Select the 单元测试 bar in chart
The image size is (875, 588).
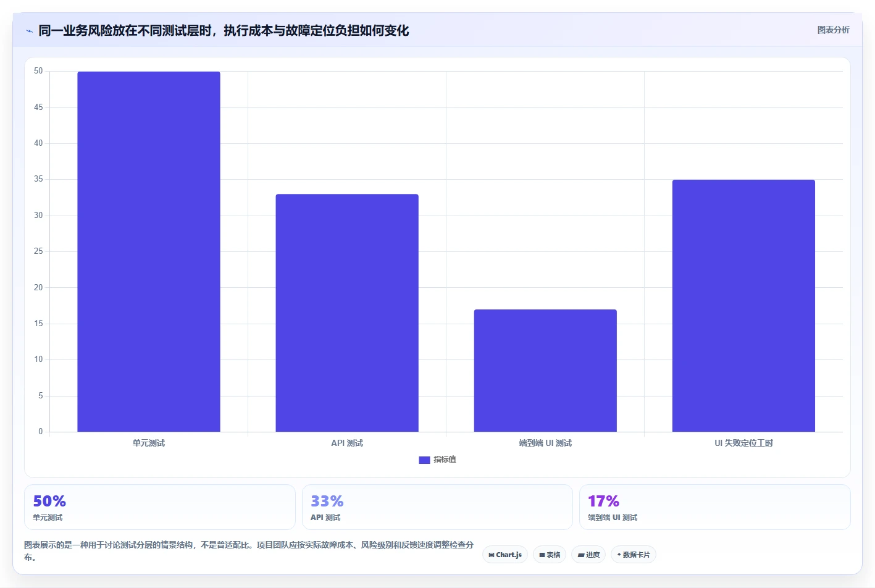coord(149,251)
